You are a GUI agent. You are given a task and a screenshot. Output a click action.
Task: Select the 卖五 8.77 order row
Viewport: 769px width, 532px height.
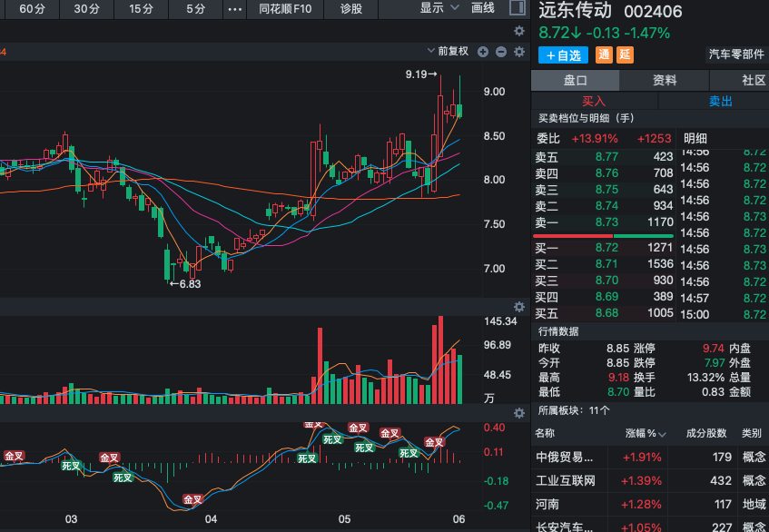tap(604, 157)
